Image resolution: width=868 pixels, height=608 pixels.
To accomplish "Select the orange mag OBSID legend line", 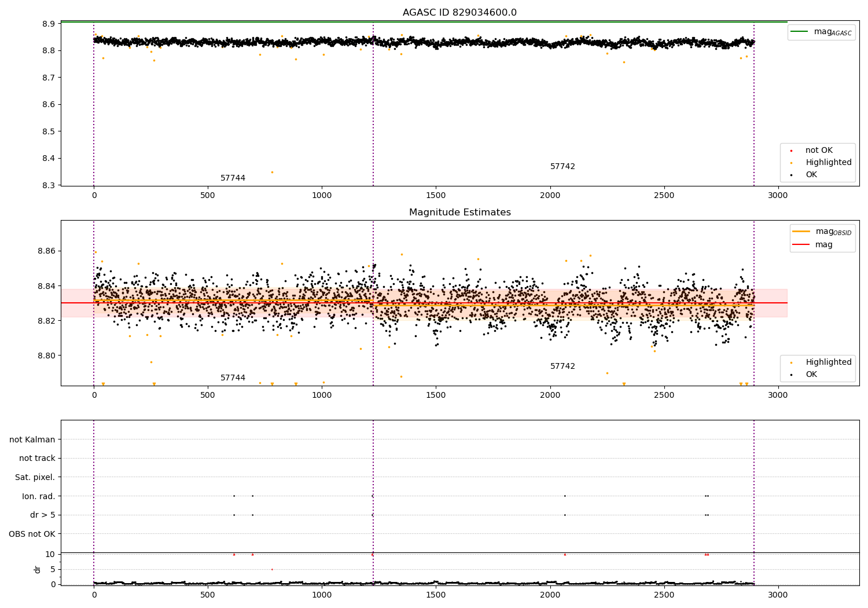I will (x=801, y=232).
